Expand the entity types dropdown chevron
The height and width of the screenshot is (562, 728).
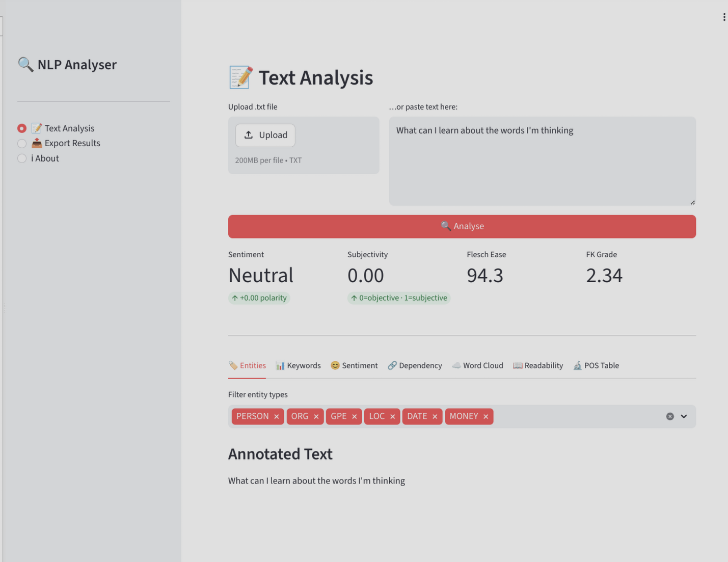(x=684, y=416)
